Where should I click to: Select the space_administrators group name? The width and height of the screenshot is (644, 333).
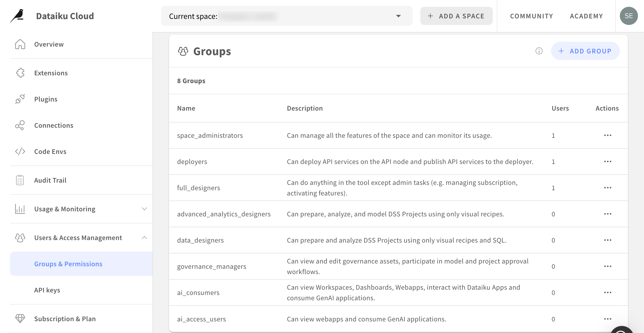tap(210, 136)
